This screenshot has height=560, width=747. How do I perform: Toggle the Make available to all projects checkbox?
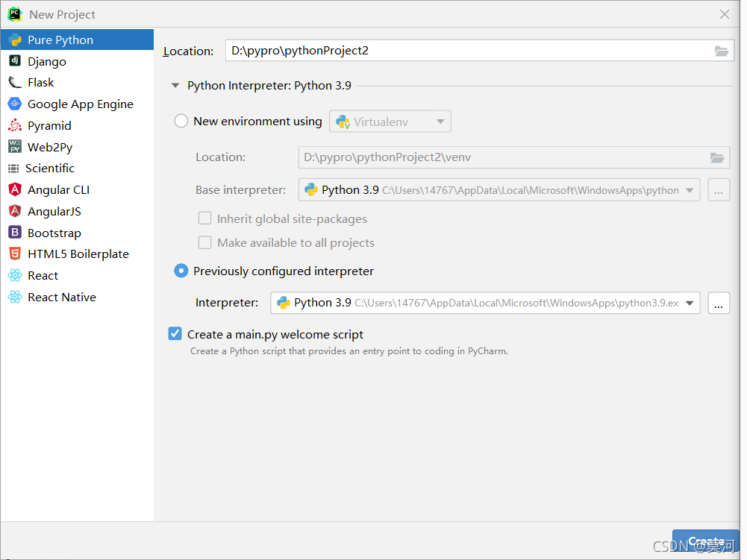205,242
